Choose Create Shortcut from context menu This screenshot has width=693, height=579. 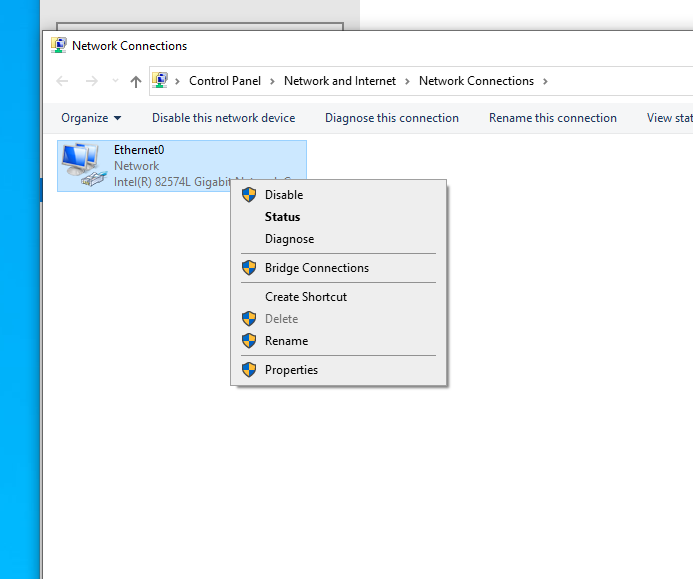pyautogui.click(x=306, y=297)
